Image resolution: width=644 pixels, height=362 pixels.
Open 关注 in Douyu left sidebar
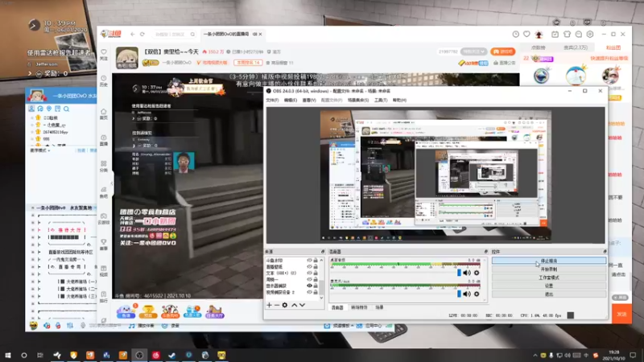click(x=104, y=55)
